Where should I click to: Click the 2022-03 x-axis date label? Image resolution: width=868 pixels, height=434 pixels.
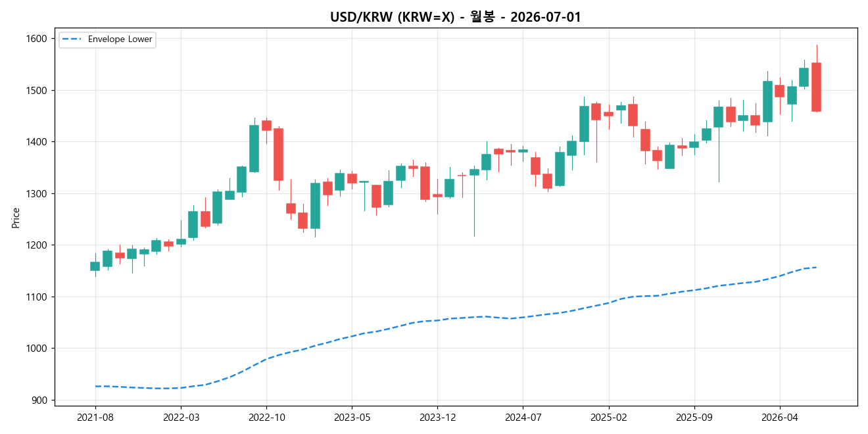(x=181, y=417)
